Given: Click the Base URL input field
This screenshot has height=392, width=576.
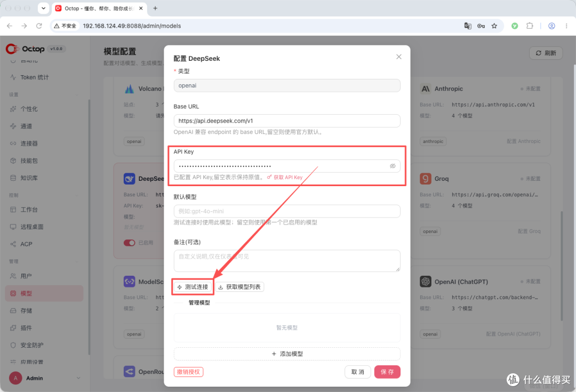Looking at the screenshot, I should click(287, 121).
